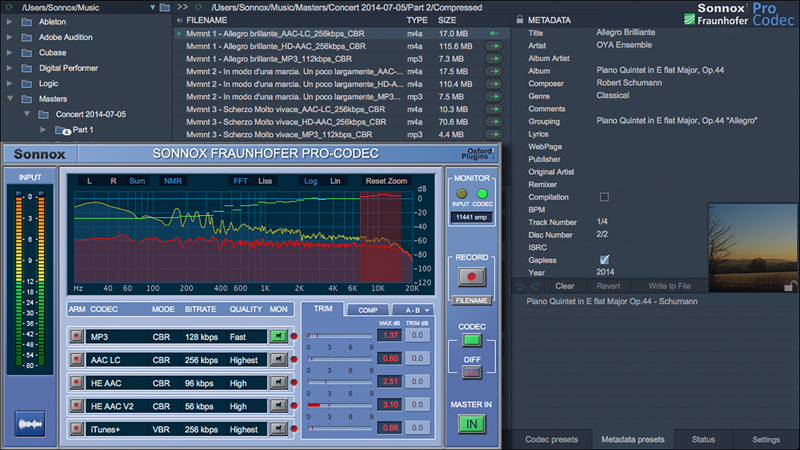Uncheck the Gapless checkbox
Image resolution: width=800 pixels, height=450 pixels.
[x=604, y=260]
